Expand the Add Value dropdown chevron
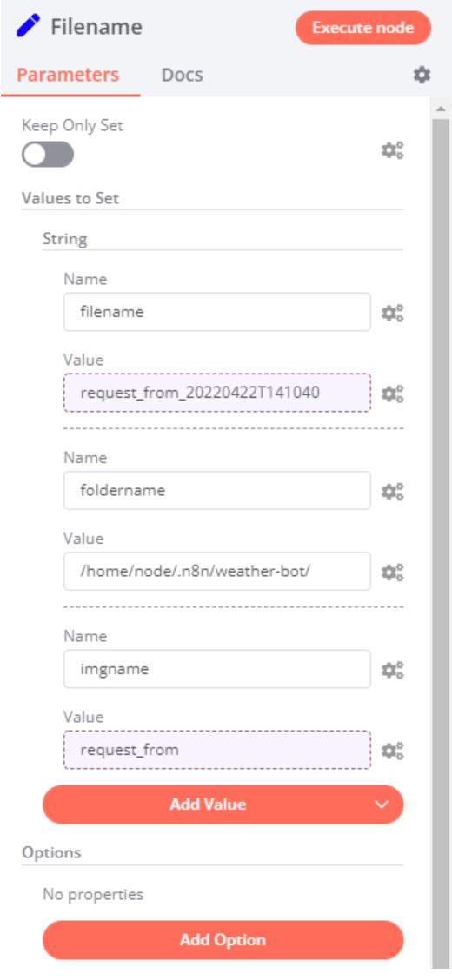This screenshot has width=452, height=980. click(x=382, y=805)
